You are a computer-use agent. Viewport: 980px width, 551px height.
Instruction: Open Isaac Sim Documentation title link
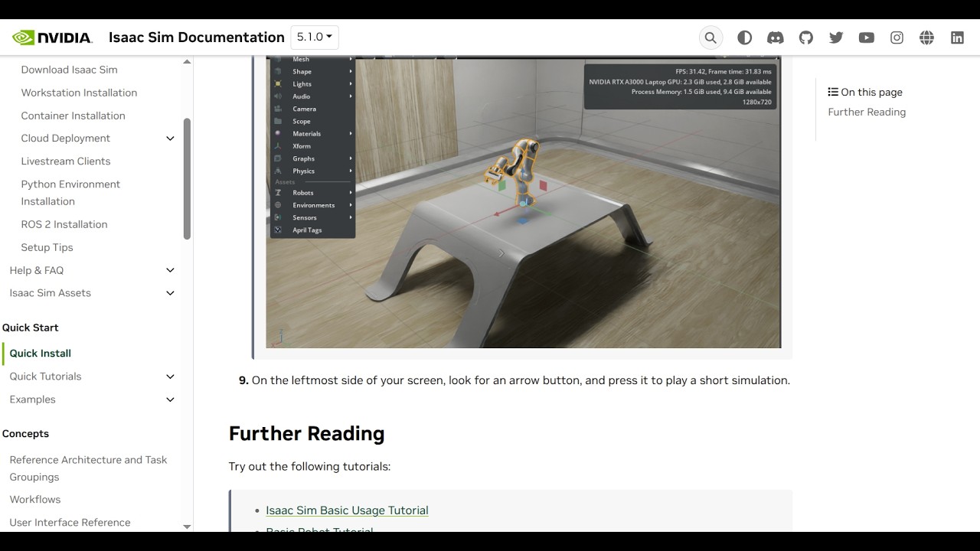pyautogui.click(x=197, y=37)
